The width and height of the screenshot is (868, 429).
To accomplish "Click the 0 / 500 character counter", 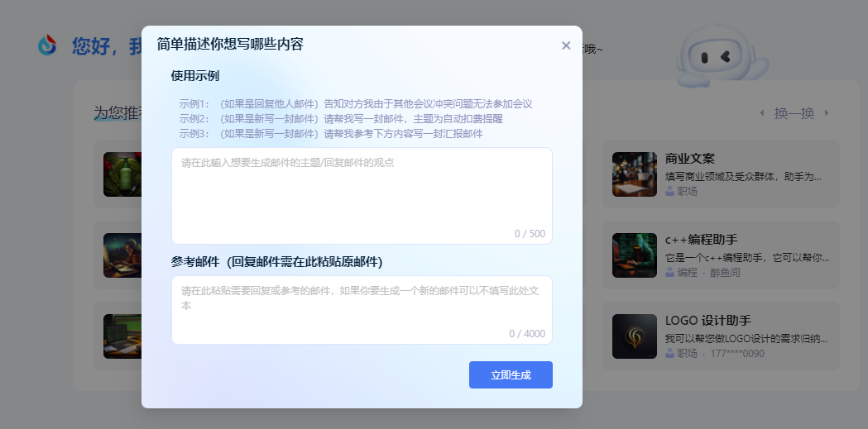I will [530, 233].
